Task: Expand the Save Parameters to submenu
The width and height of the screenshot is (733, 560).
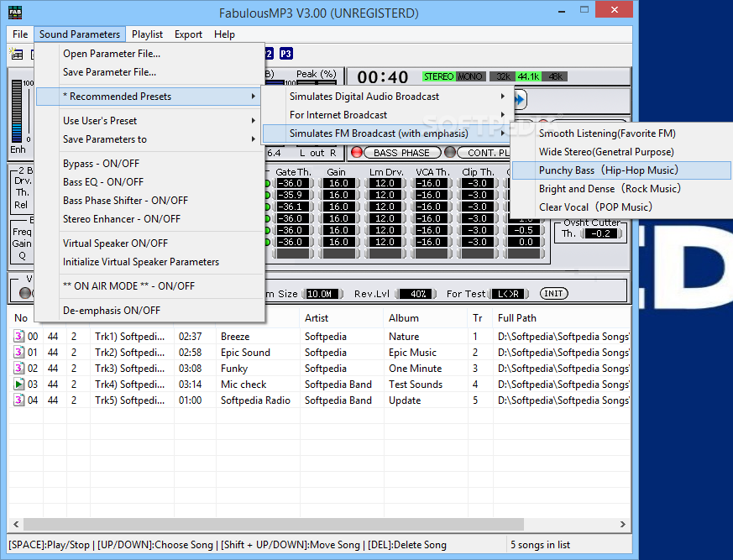Action: coord(150,139)
